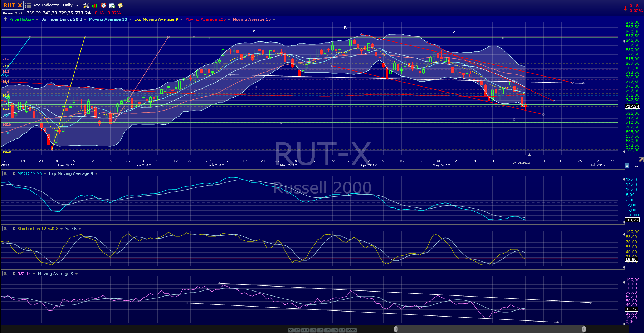Click the up arrow marker below the date axis
Image resolution: width=644 pixels, height=333 pixels.
tap(529, 155)
